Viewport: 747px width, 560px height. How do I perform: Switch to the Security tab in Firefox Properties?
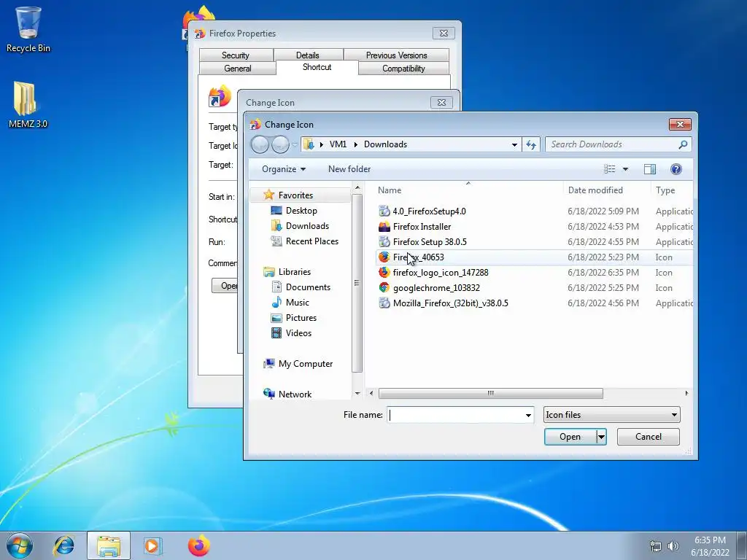(x=236, y=55)
